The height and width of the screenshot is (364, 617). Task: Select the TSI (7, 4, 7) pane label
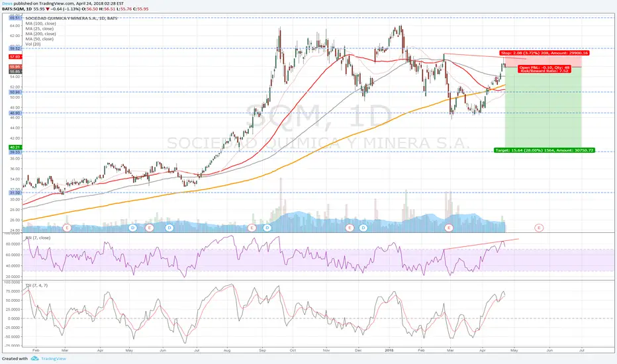tap(36, 285)
